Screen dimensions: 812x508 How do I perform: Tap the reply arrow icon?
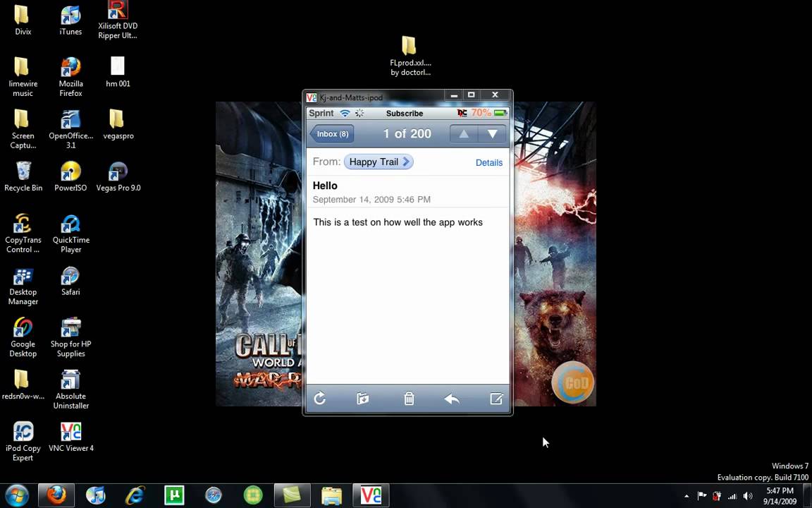pyautogui.click(x=452, y=398)
